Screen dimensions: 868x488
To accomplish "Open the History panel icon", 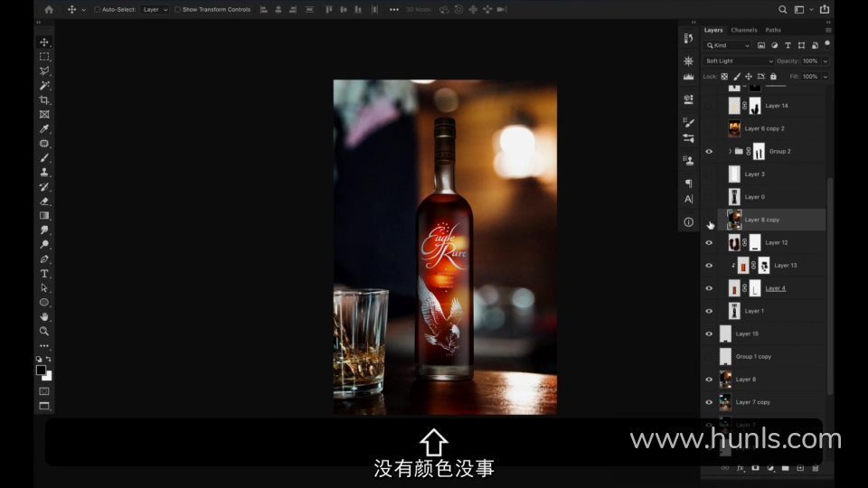I will (688, 38).
